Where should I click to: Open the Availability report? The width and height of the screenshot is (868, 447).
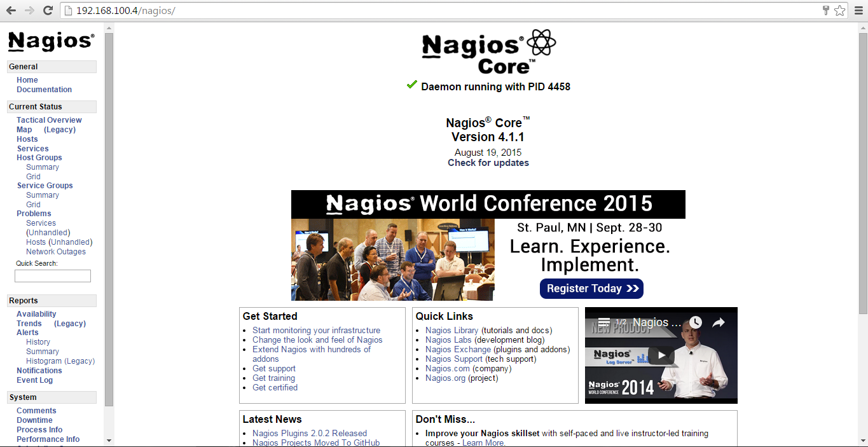[x=36, y=314]
